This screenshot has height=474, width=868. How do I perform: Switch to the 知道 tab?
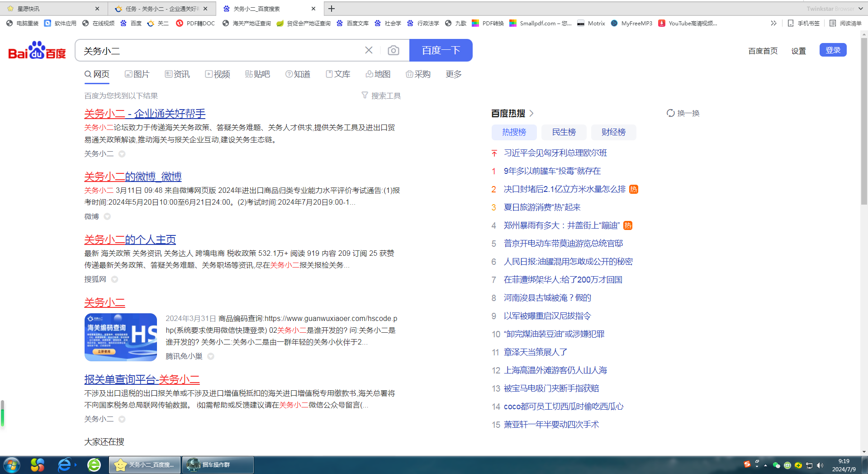298,74
